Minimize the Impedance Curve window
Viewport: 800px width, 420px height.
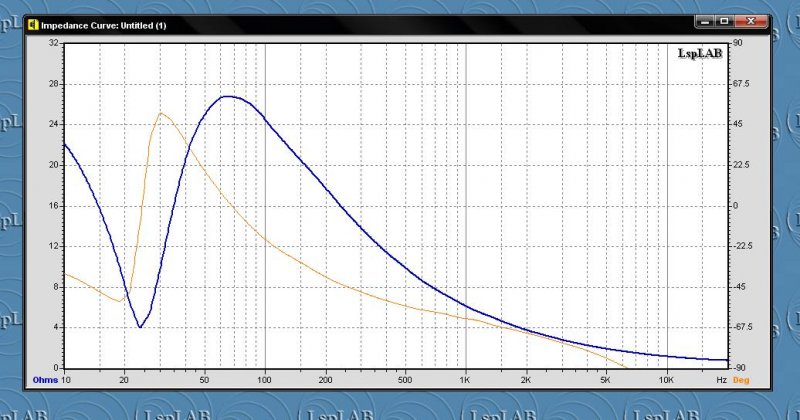tap(706, 21)
